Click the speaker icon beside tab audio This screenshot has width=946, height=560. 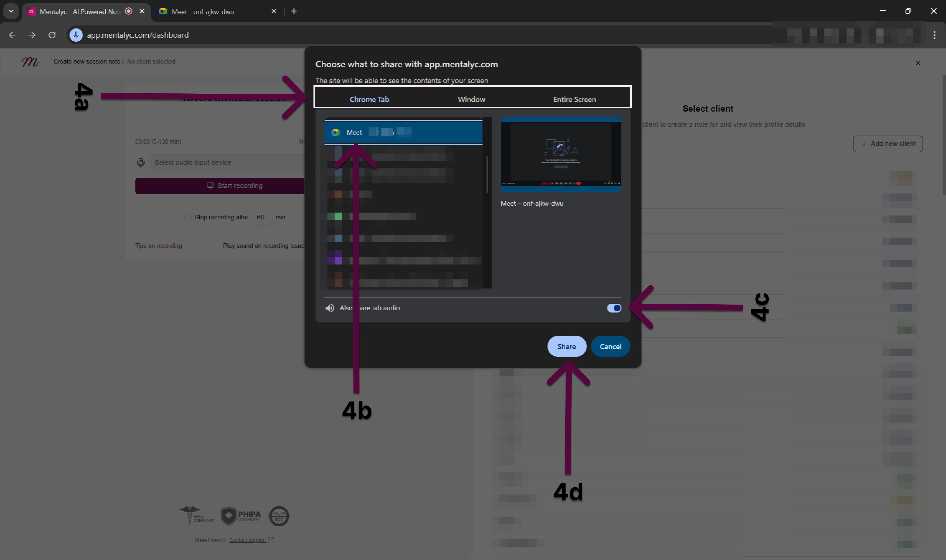click(330, 308)
